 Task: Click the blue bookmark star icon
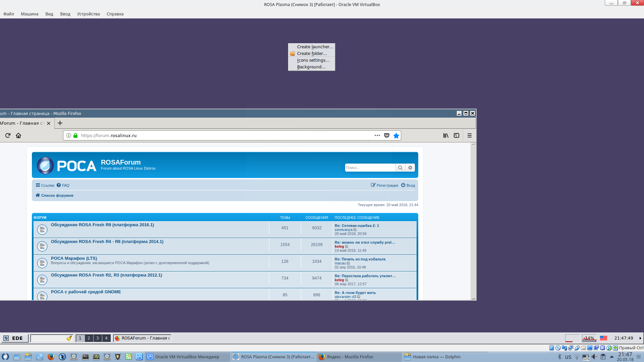[396, 135]
